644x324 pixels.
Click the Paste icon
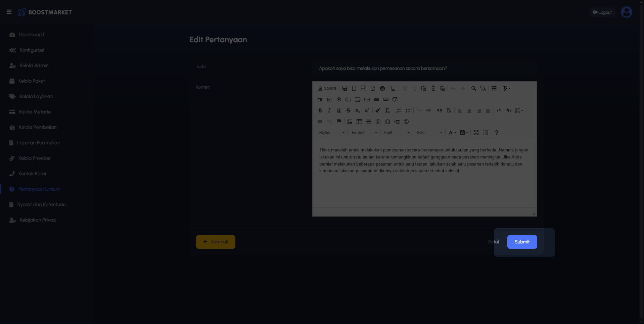coord(423,88)
